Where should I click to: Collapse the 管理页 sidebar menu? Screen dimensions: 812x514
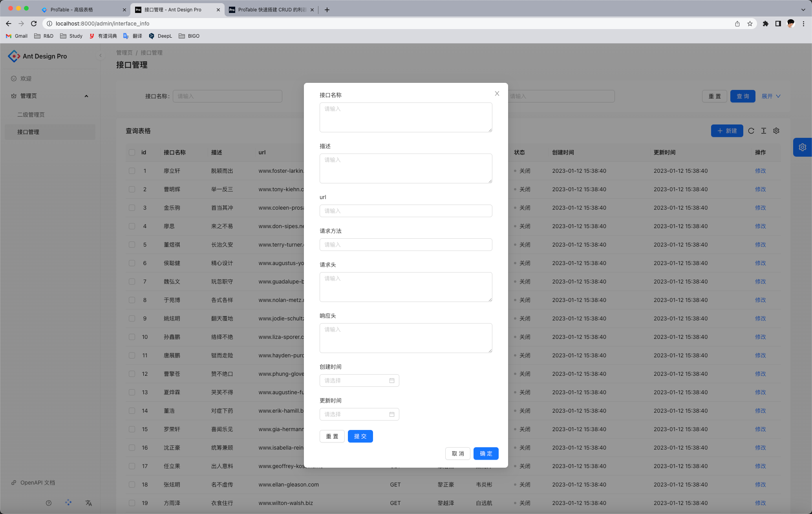tap(86, 96)
